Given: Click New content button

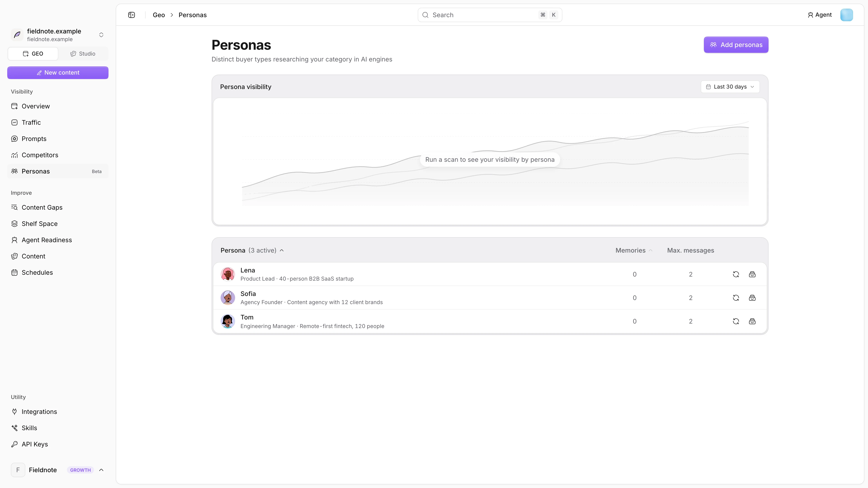Looking at the screenshot, I should pyautogui.click(x=58, y=73).
